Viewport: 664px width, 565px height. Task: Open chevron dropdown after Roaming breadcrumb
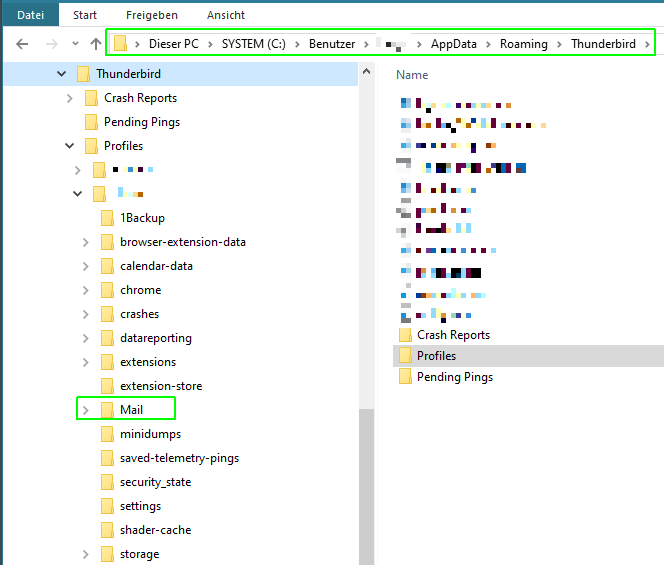click(559, 44)
